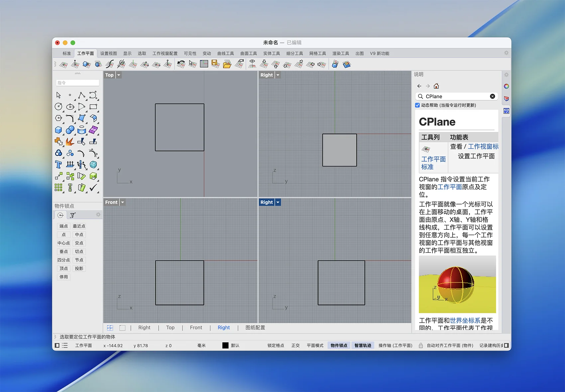This screenshot has width=565, height=392.
Task: Toggle the 端点 object snap
Action: tap(63, 226)
